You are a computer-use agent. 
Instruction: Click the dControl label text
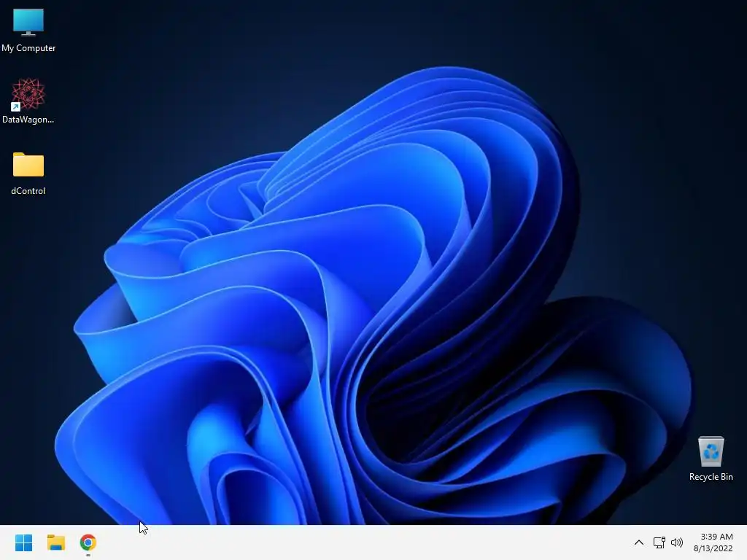coord(28,191)
